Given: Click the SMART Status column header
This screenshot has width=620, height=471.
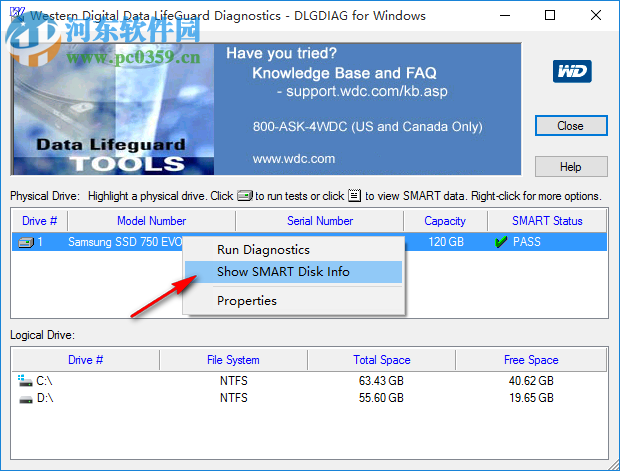Looking at the screenshot, I should [547, 221].
